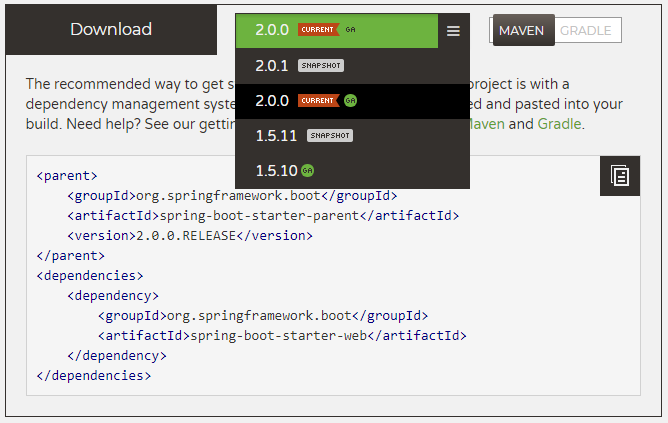Image resolution: width=668 pixels, height=423 pixels.
Task: Click CURRENT badge in the black highlighted row
Action: 318,101
